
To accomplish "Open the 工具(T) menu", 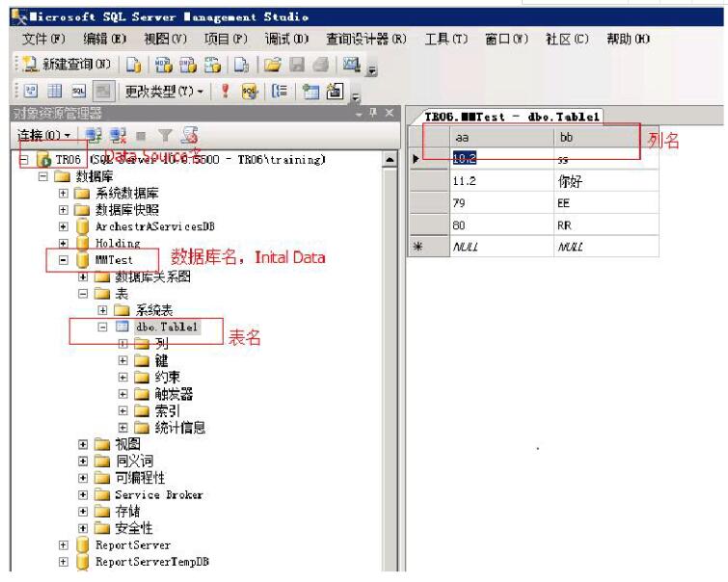I will 446,39.
